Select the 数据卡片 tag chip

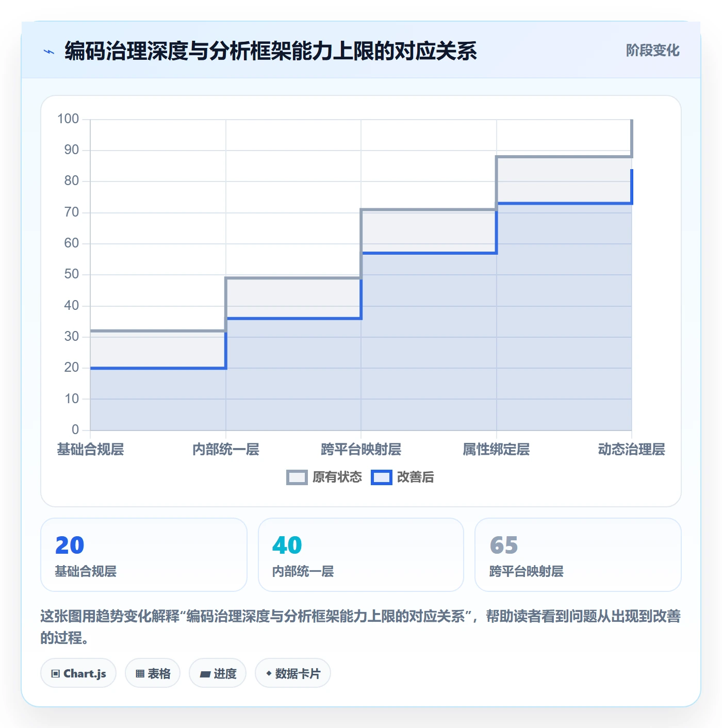(x=293, y=673)
